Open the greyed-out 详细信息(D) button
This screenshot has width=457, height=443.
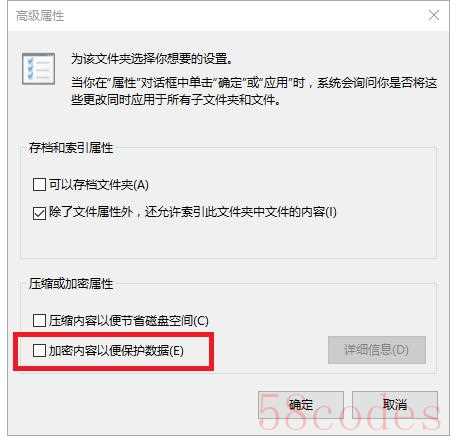pyautogui.click(x=377, y=350)
